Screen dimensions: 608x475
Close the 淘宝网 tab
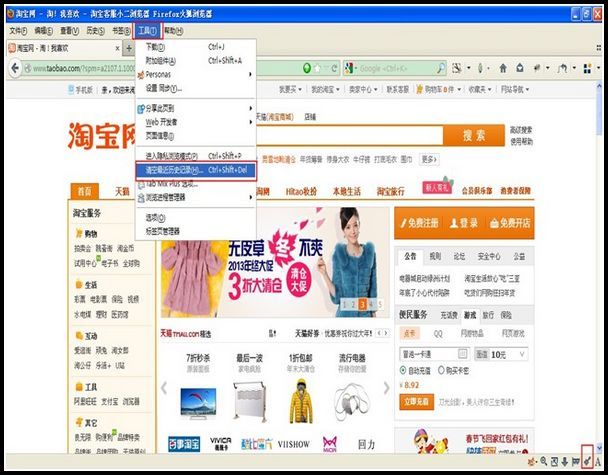pos(117,48)
